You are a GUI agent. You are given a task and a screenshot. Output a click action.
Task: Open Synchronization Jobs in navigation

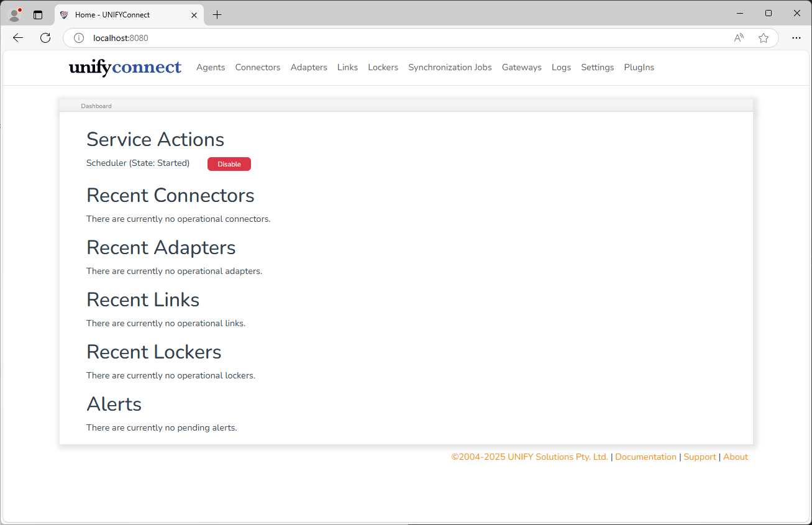[450, 67]
